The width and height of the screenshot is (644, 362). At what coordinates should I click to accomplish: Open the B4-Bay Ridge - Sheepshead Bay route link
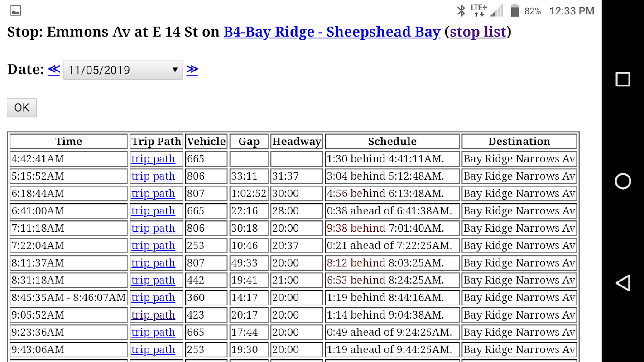click(332, 32)
